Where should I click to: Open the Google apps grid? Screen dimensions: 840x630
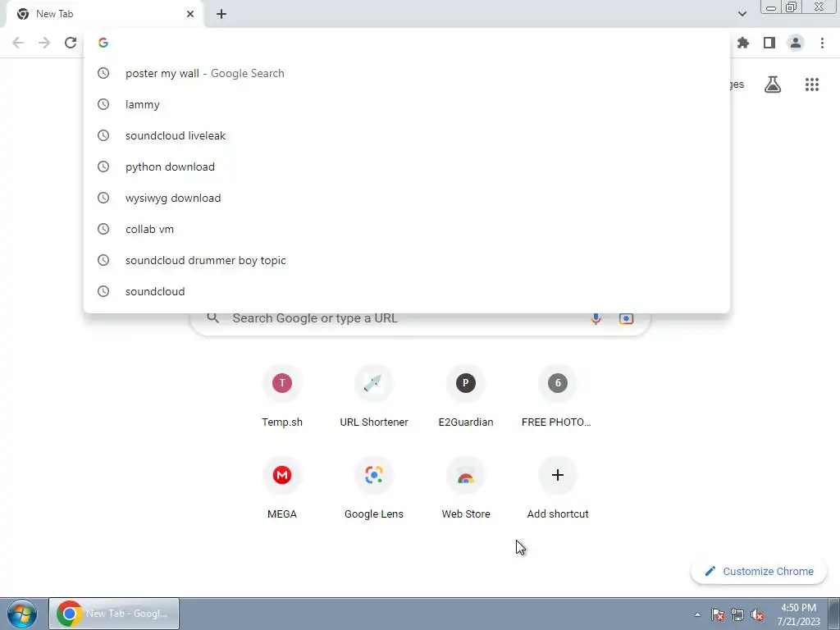(812, 84)
